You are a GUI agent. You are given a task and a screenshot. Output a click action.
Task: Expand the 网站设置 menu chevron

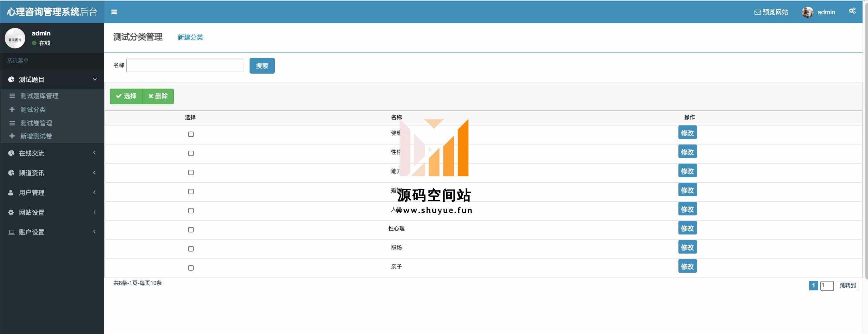94,212
